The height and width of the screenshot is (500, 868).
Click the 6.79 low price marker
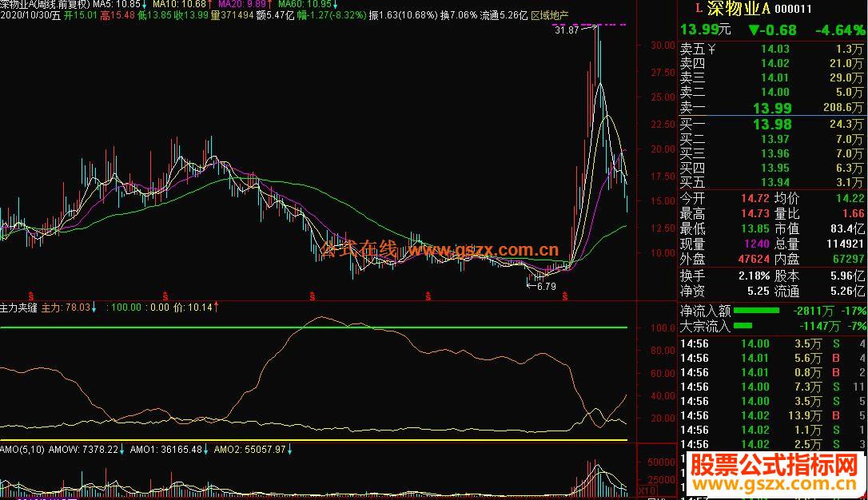click(546, 287)
